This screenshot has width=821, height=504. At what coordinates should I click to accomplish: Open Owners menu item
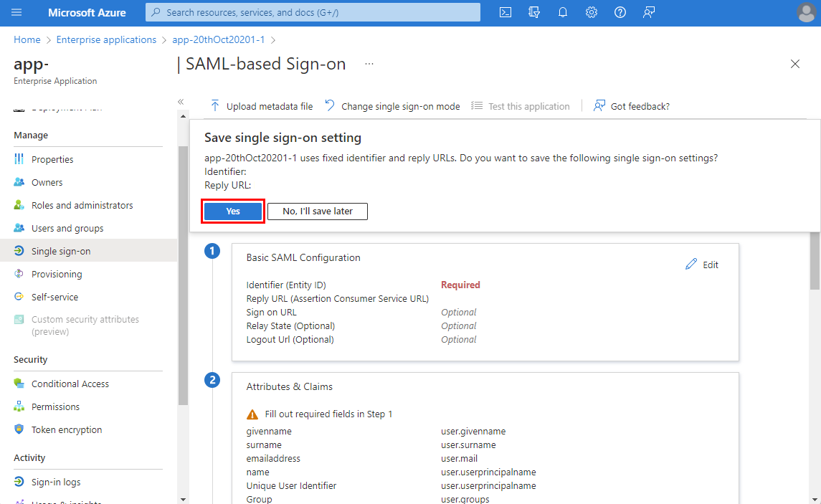coord(47,182)
